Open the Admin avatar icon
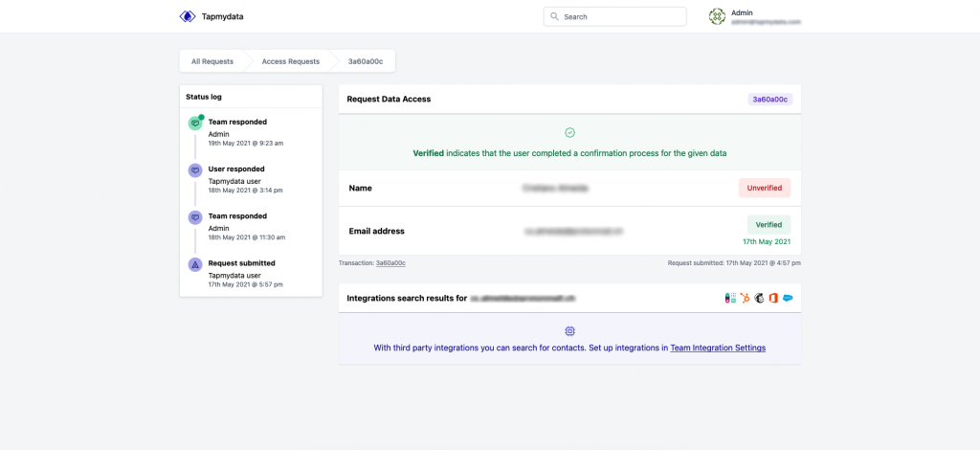The width and height of the screenshot is (980, 450). 717,17
